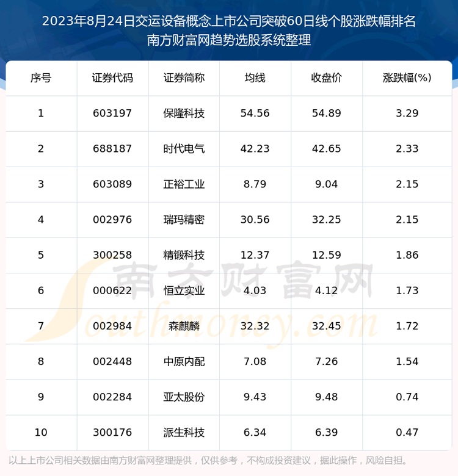This screenshot has height=476, width=458.
Task: Select stock name 亚太股份
Action: tap(184, 397)
